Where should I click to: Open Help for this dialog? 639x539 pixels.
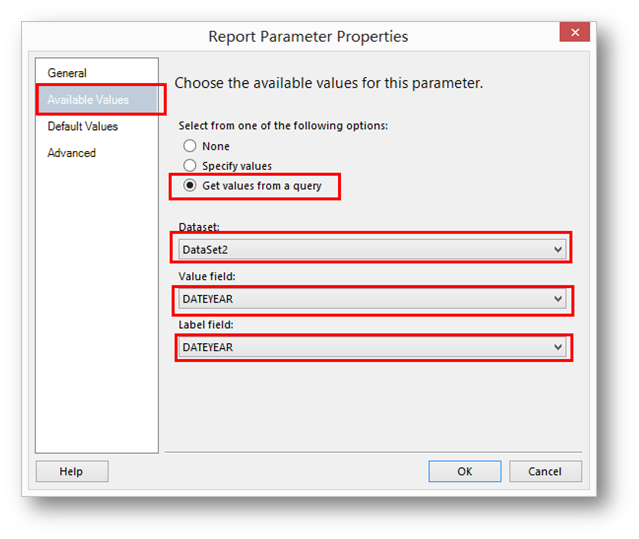pos(72,471)
